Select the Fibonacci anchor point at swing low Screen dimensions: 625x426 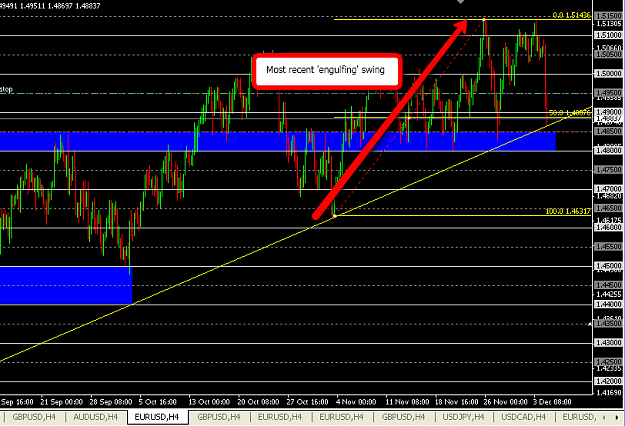pyautogui.click(x=334, y=216)
